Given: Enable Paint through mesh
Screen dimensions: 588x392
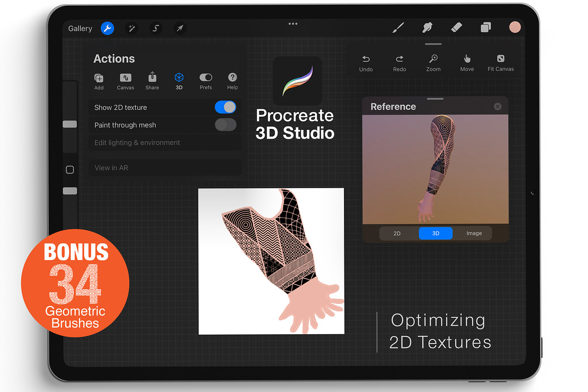Looking at the screenshot, I should (225, 124).
